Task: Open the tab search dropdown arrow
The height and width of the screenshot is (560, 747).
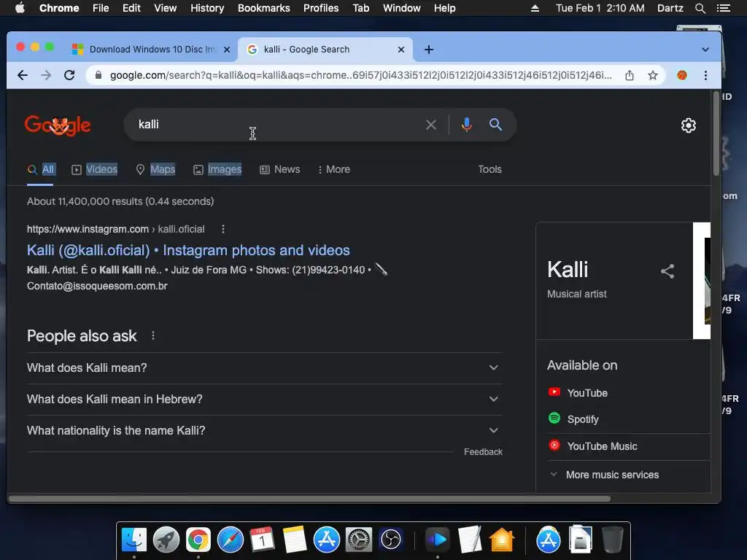Action: [x=705, y=50]
